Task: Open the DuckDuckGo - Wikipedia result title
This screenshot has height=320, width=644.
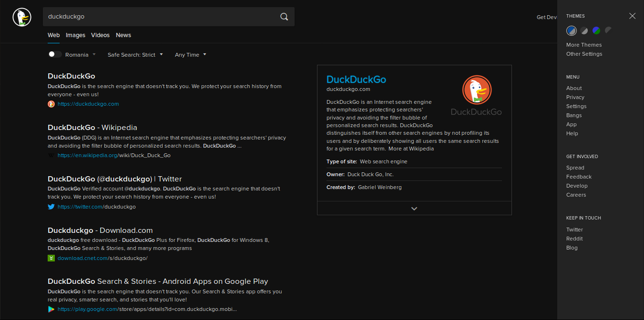Action: pos(92,128)
